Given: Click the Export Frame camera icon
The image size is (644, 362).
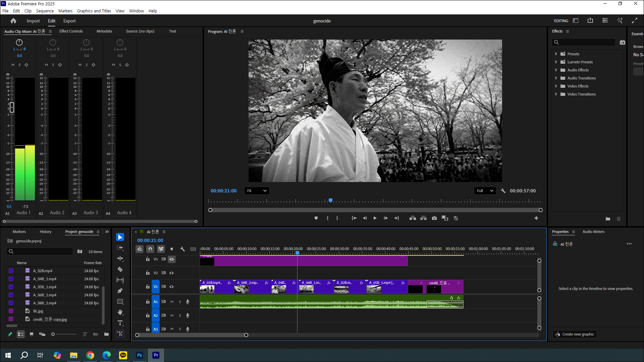Looking at the screenshot, I should coord(434,218).
